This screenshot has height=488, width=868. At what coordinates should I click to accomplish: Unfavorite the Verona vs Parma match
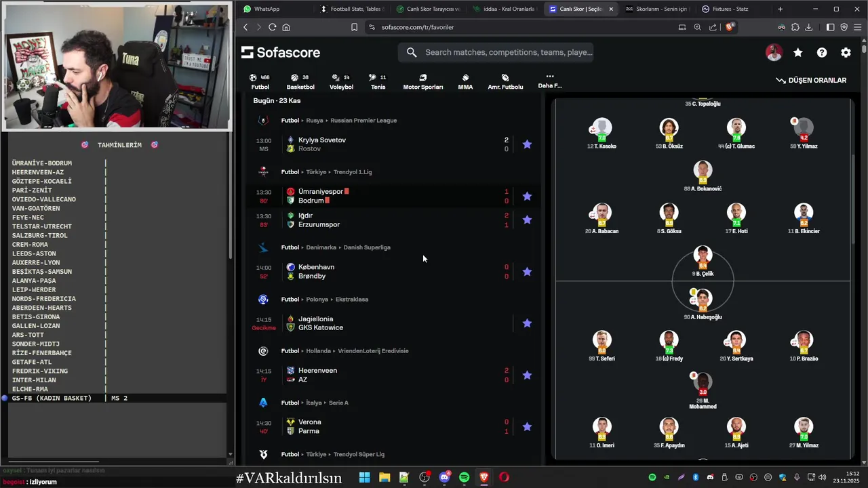coord(527,427)
